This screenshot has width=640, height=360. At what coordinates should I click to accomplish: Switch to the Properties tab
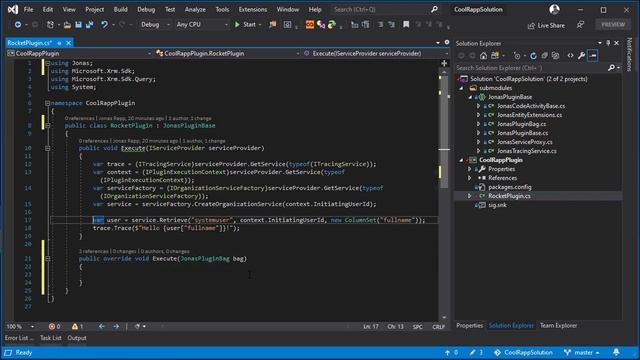click(x=469, y=326)
